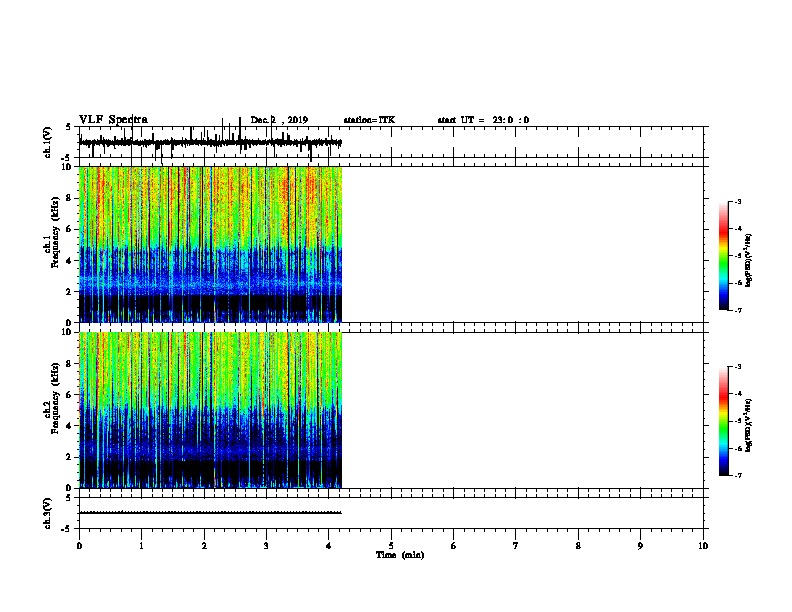The width and height of the screenshot is (792, 612).
Task: Click the 10 kHz tick label on ch.1 frequency axis
Action: coord(67,167)
